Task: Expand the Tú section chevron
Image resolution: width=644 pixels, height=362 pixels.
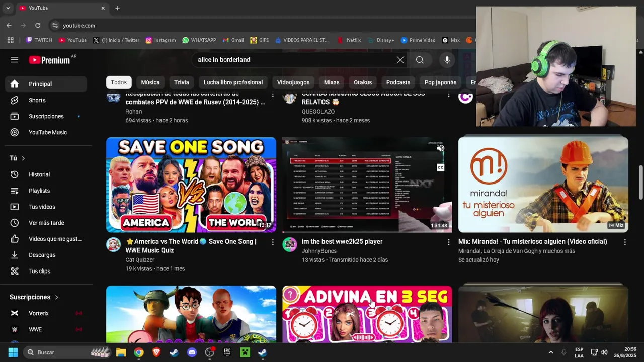Action: point(23,158)
